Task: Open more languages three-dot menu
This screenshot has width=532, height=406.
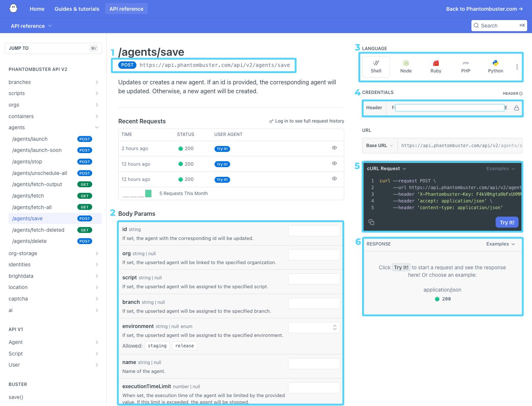Action: click(x=517, y=67)
